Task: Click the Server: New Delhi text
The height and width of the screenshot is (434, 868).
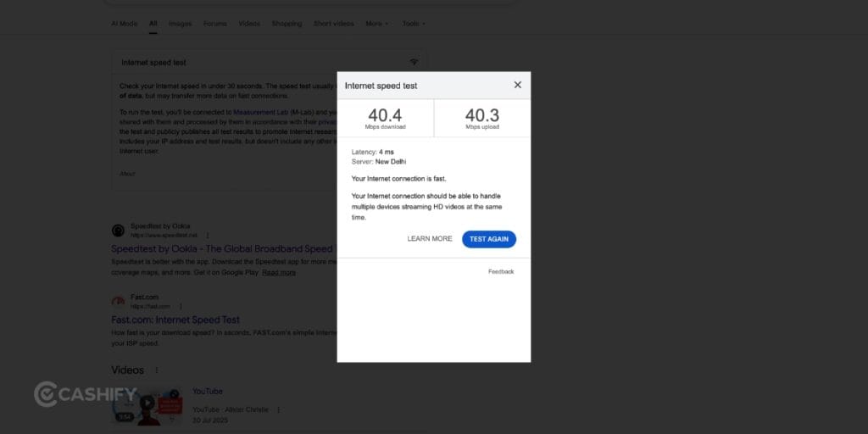Action: tap(379, 162)
